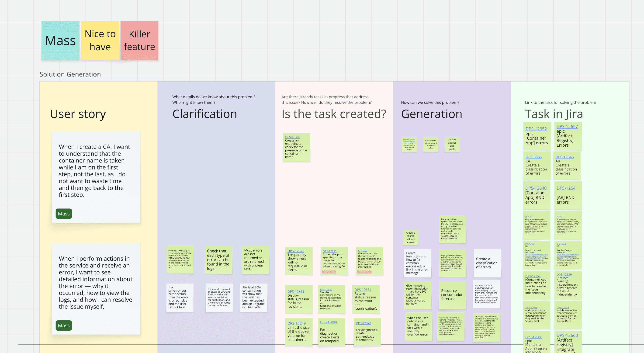Select the Resource consumption forecast note
The height and width of the screenshot is (353, 644).
(x=452, y=294)
